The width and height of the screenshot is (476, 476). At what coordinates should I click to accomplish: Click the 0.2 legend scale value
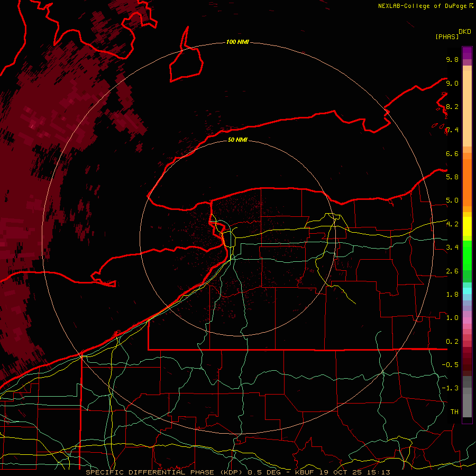[452, 342]
